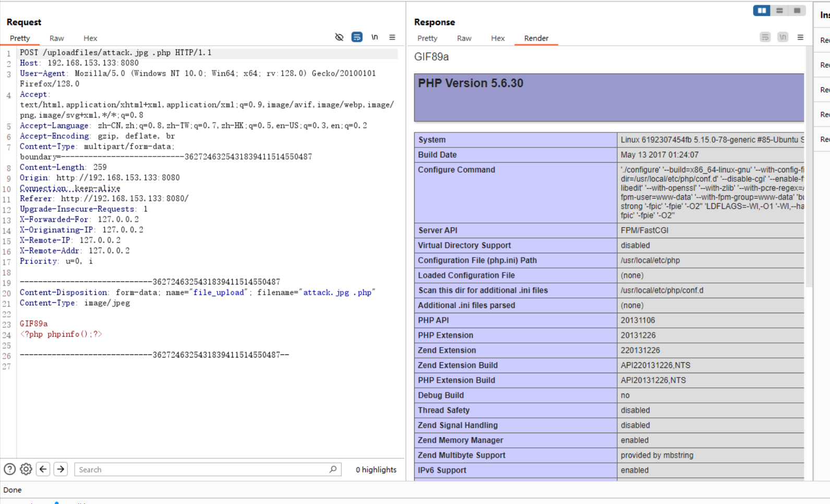
Task: Click the Thread Safety row label
Action: point(444,410)
